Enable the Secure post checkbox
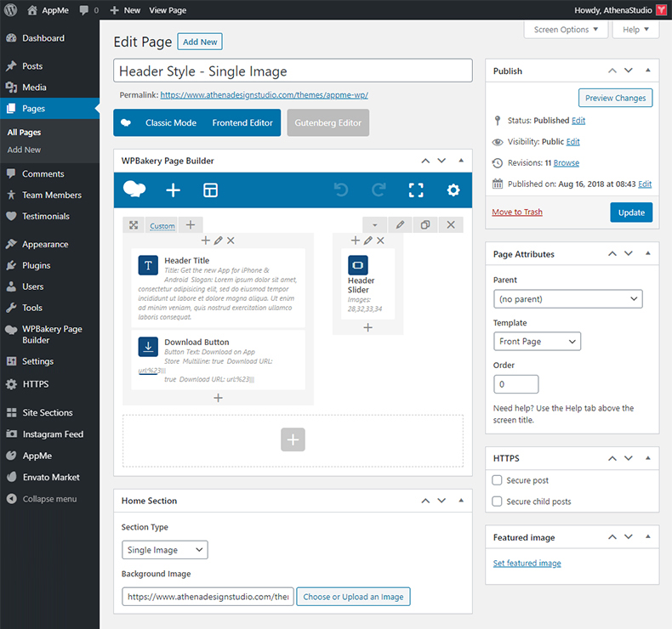The image size is (672, 629). (497, 480)
